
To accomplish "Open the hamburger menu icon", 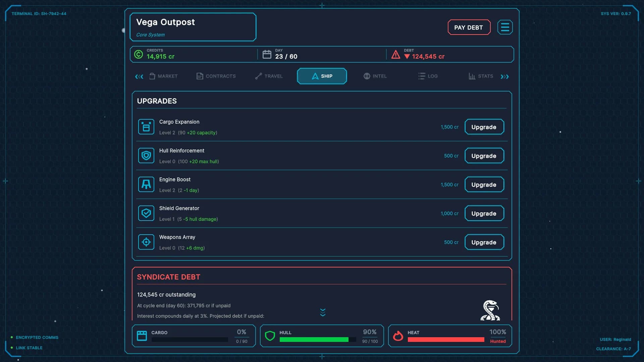I will click(x=505, y=27).
